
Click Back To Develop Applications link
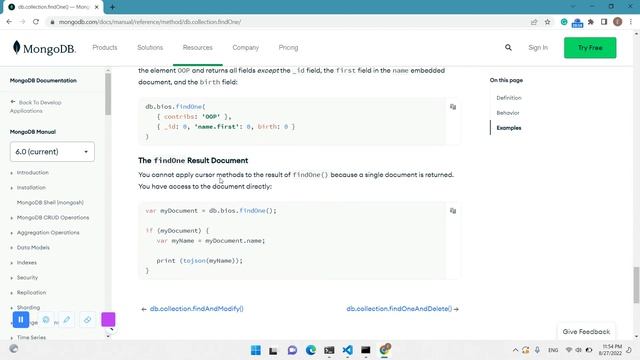(x=36, y=107)
